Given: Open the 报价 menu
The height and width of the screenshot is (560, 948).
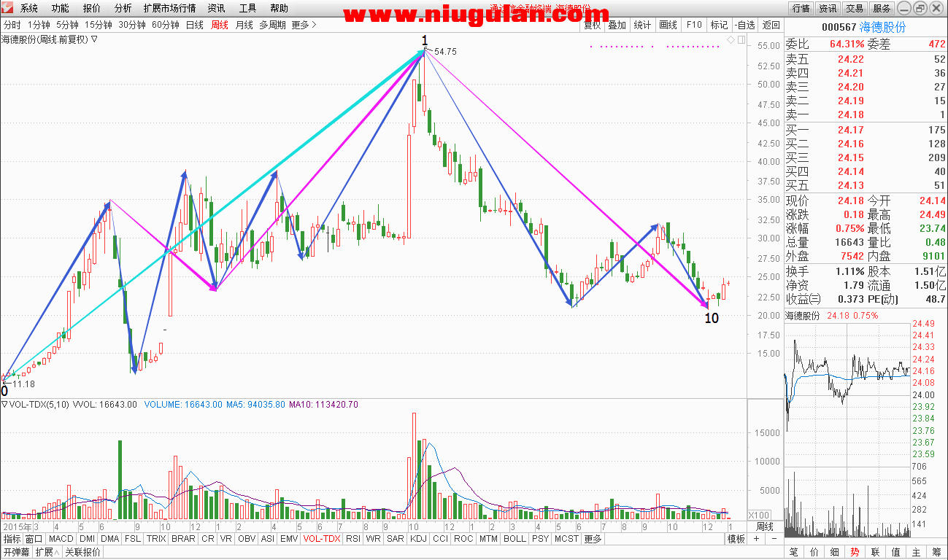Looking at the screenshot, I should (92, 8).
